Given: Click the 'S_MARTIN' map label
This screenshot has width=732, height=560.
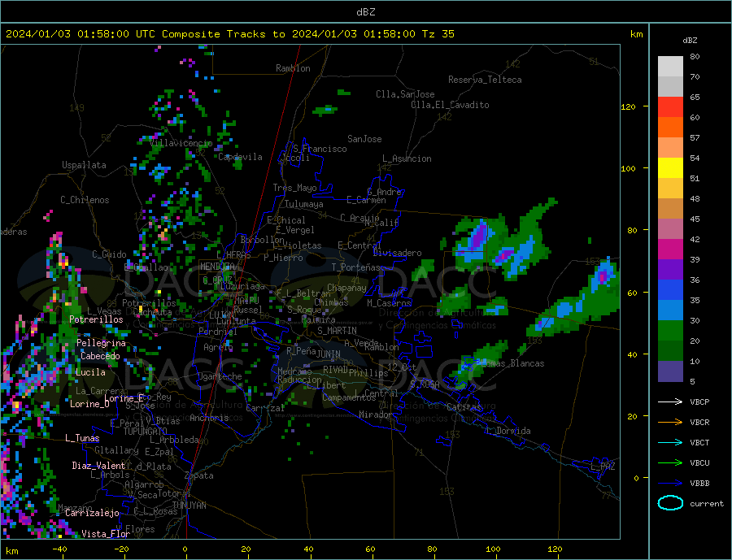Looking at the screenshot, I should 337,331.
